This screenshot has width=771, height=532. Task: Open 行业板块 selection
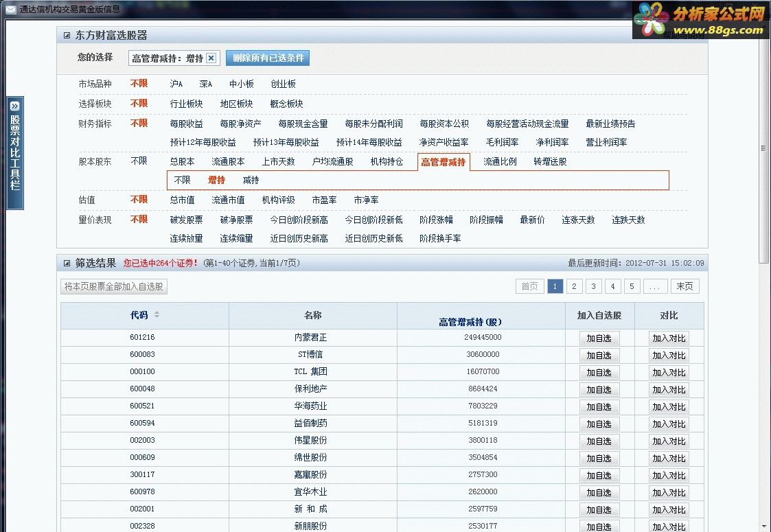point(186,104)
